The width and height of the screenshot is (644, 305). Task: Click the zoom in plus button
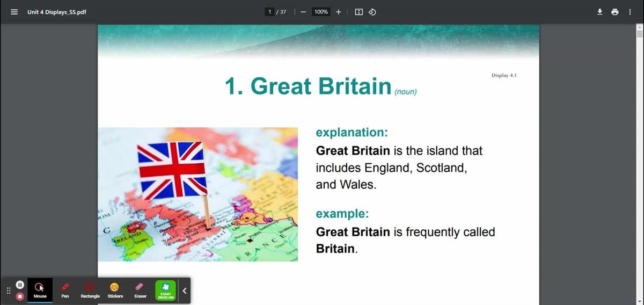[x=339, y=12]
